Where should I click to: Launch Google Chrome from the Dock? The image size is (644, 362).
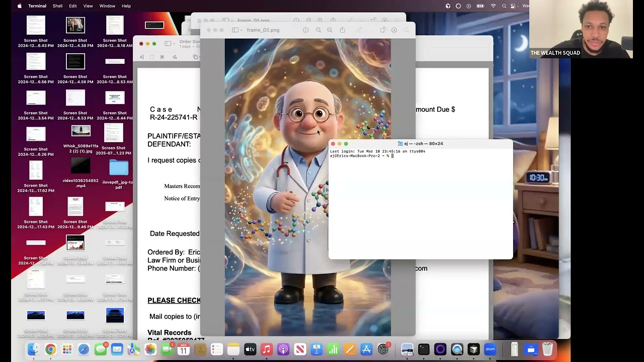click(x=50, y=349)
